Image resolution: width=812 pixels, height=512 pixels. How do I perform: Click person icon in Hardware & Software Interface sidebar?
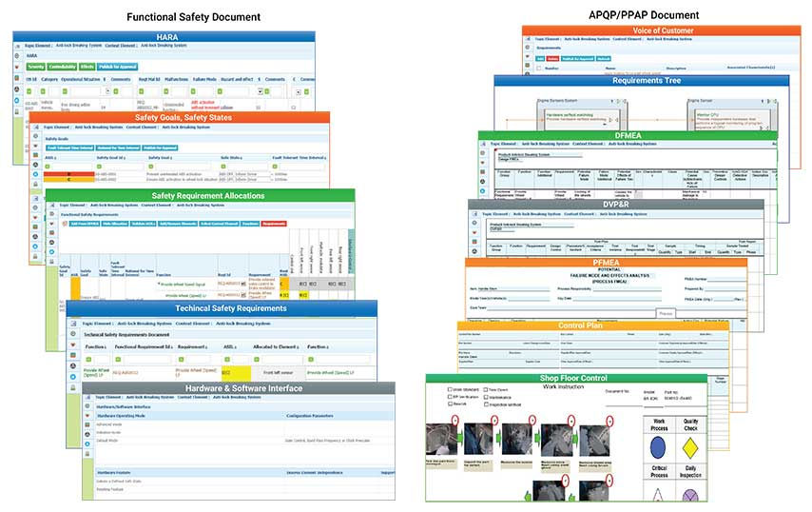click(x=87, y=434)
